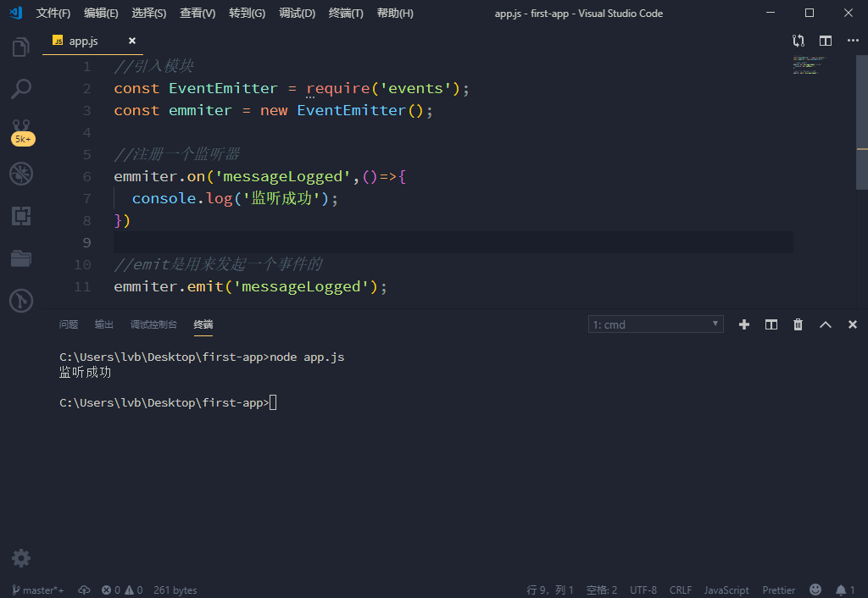Click the comment //注册一个监听器
Screen dimensions: 868x598
point(176,154)
